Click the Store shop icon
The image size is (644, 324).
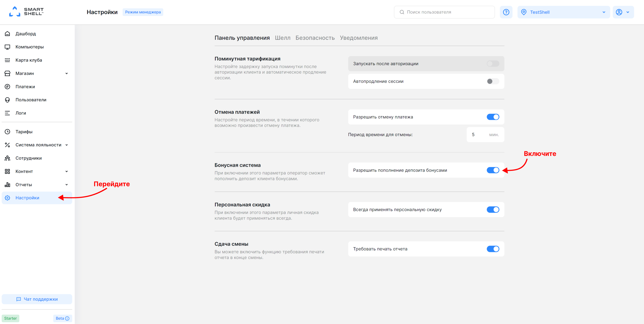8,73
